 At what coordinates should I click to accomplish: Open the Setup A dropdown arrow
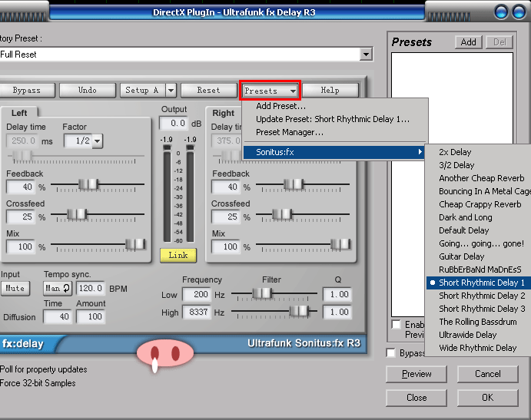point(171,91)
